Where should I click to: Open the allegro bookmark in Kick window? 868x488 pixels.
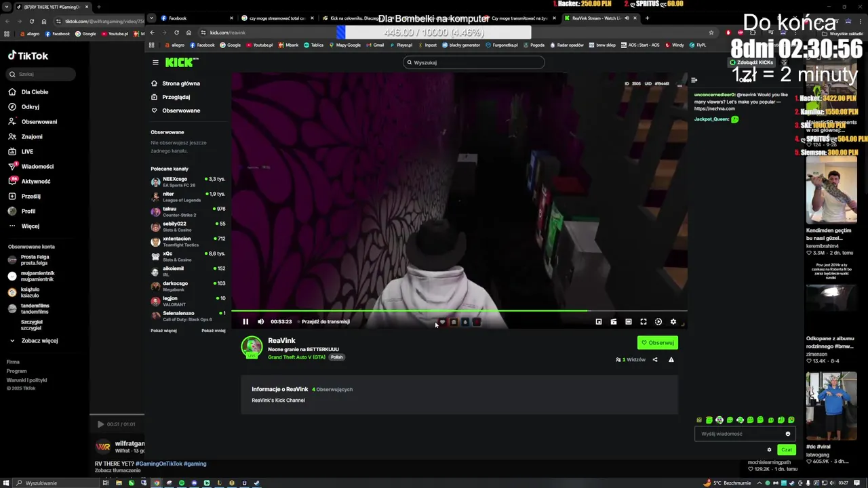pyautogui.click(x=174, y=45)
